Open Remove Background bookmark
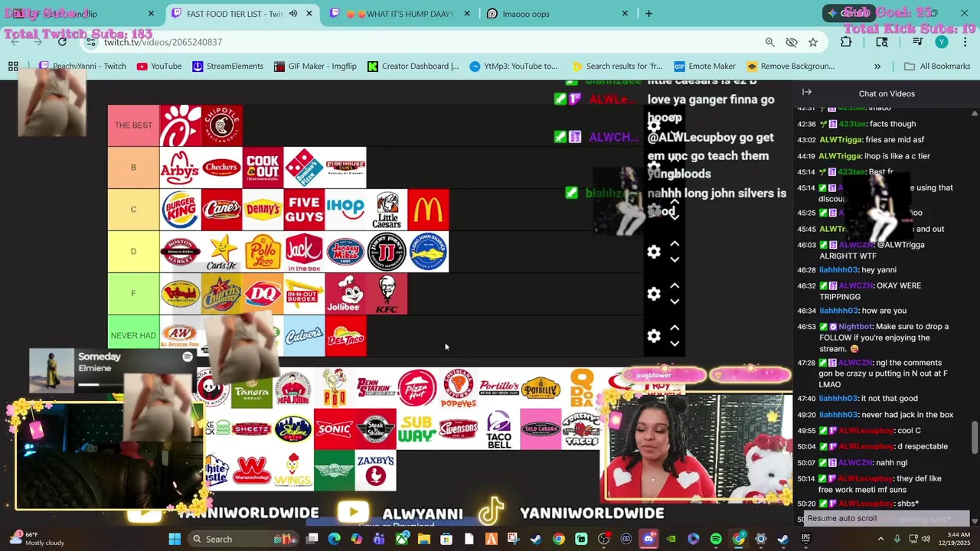The image size is (980, 551). [x=790, y=67]
